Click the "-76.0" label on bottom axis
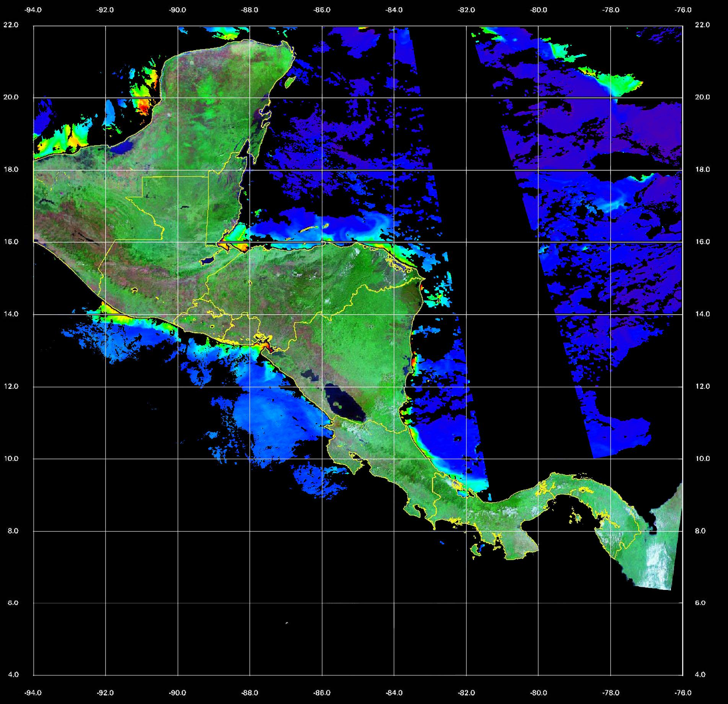728x704 pixels. pyautogui.click(x=683, y=693)
